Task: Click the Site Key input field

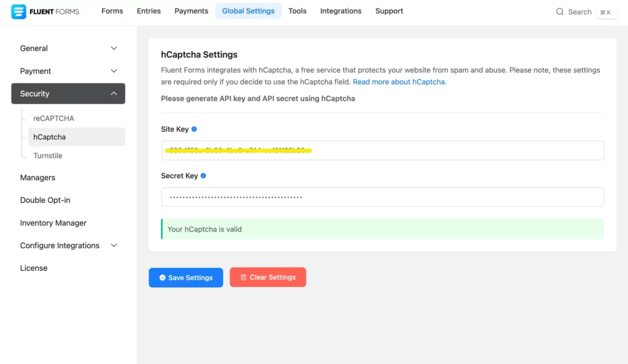Action: pos(383,150)
